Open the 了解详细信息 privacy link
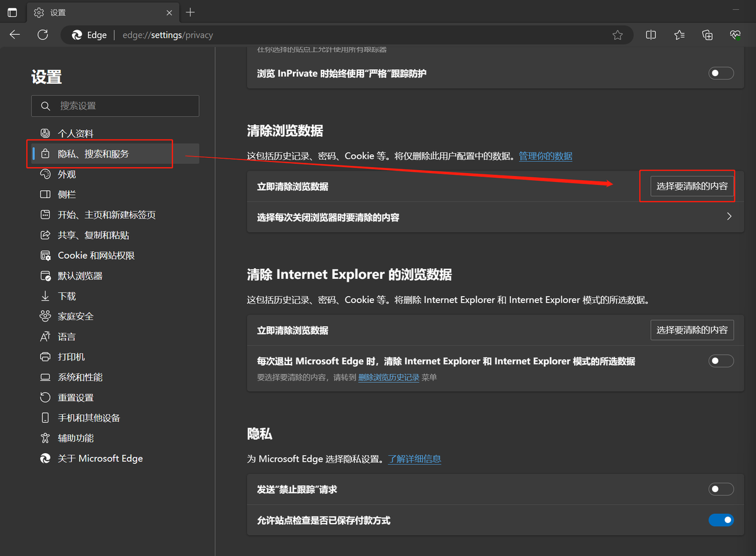The height and width of the screenshot is (556, 756). click(x=415, y=459)
